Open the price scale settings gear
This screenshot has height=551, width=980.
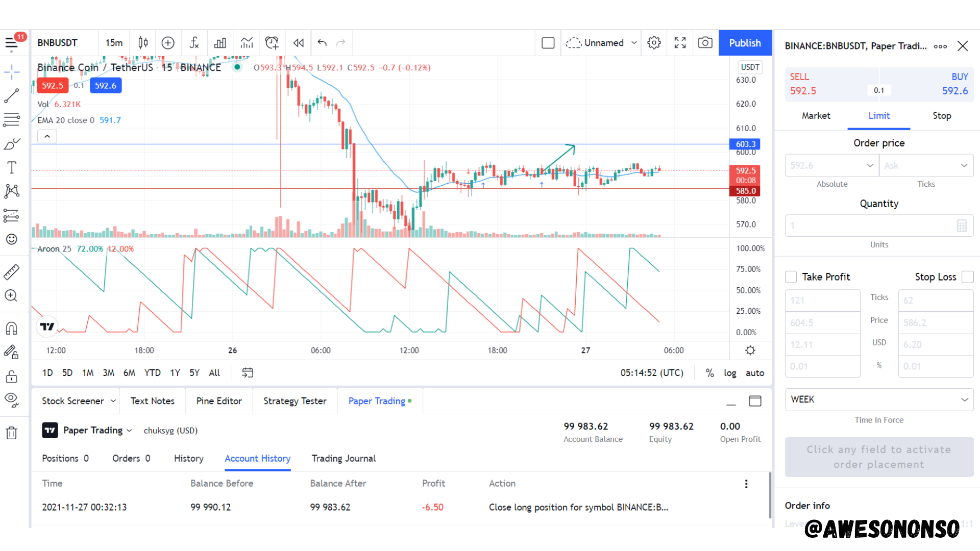[750, 350]
